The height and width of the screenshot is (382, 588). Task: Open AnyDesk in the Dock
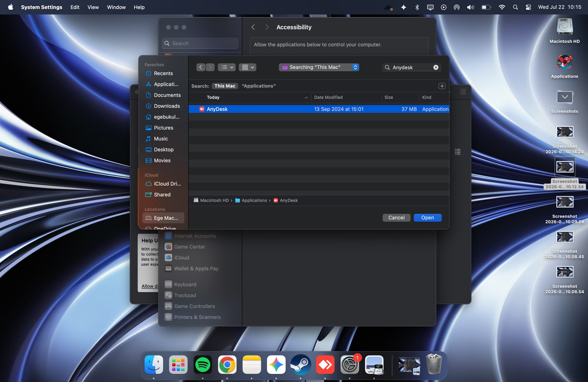pyautogui.click(x=325, y=365)
